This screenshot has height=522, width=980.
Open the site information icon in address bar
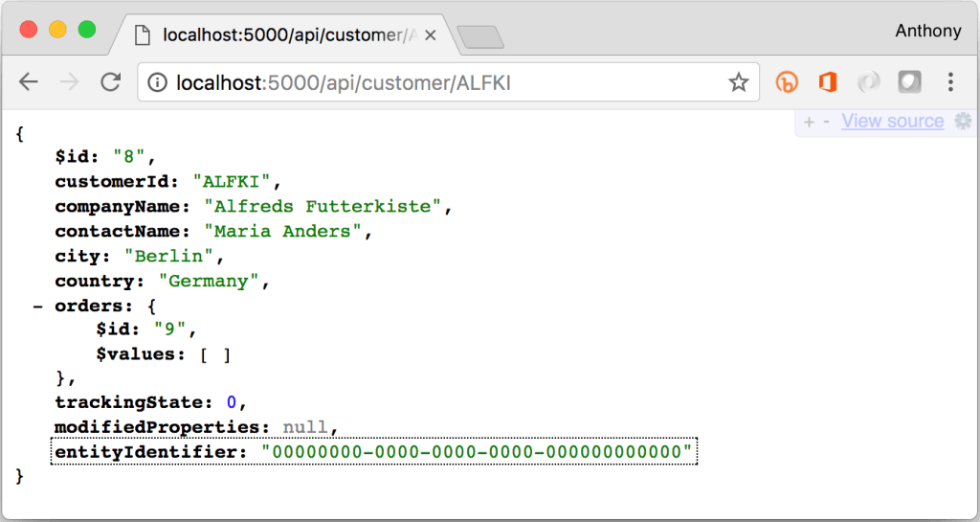click(x=158, y=82)
